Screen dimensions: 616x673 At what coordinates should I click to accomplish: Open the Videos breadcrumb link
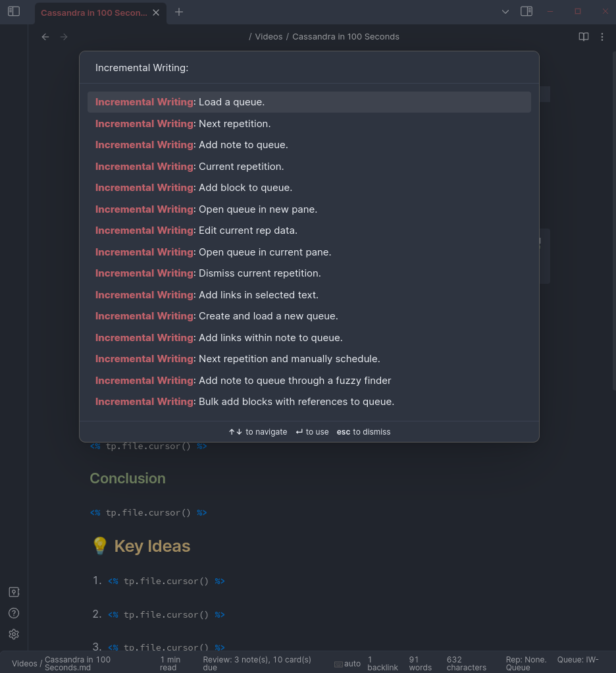[269, 36]
